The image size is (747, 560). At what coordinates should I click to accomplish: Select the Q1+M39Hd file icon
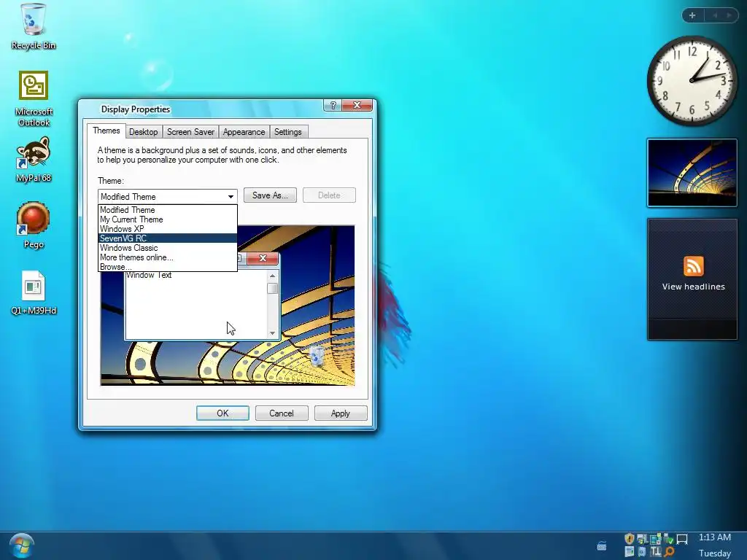[34, 292]
